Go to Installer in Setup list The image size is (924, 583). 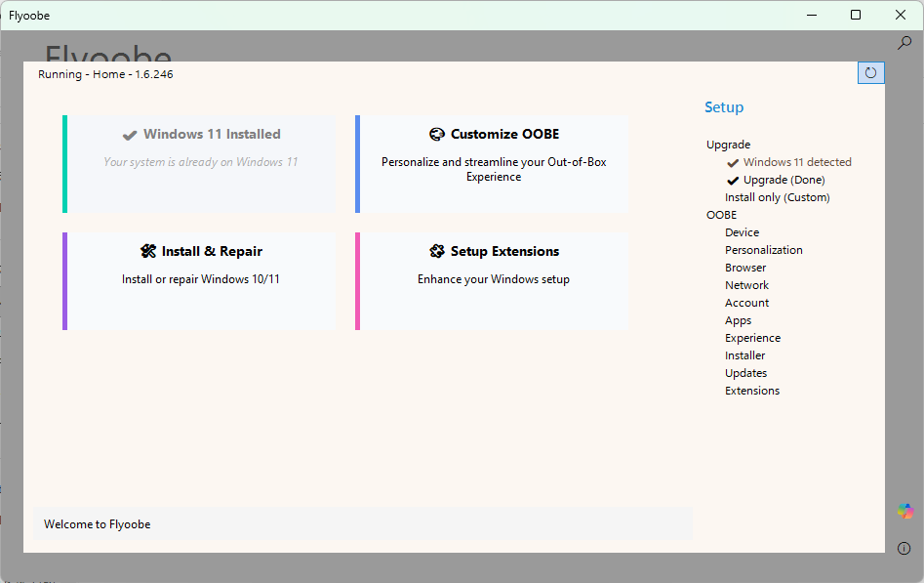click(744, 355)
